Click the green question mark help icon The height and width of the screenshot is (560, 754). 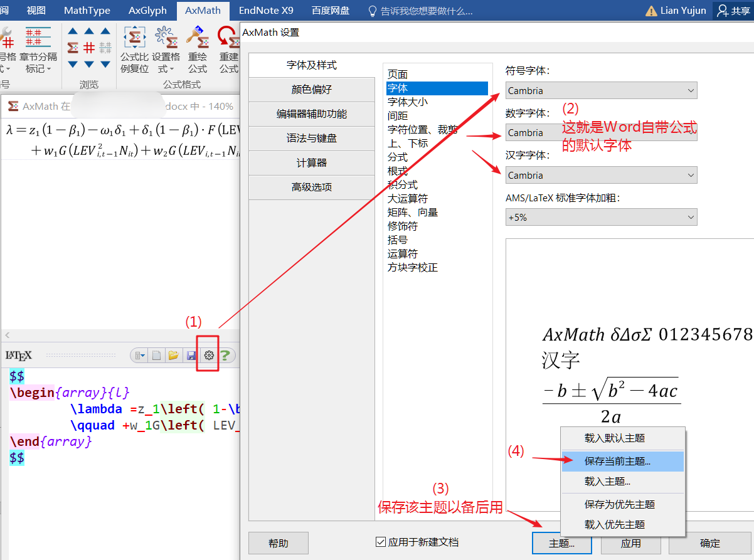coord(225,356)
